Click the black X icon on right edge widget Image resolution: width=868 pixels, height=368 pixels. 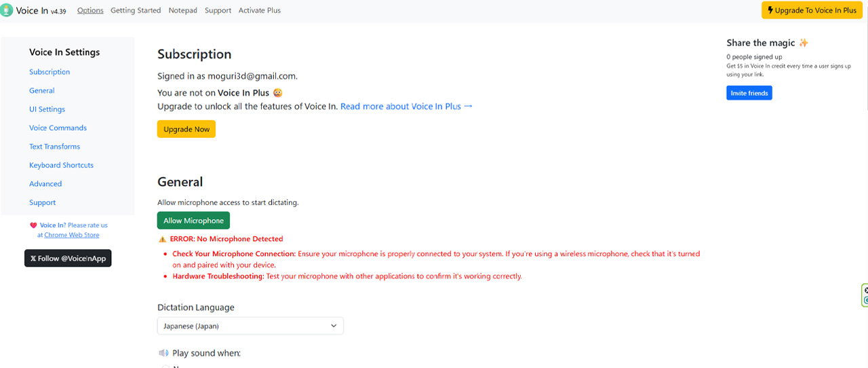(865, 291)
